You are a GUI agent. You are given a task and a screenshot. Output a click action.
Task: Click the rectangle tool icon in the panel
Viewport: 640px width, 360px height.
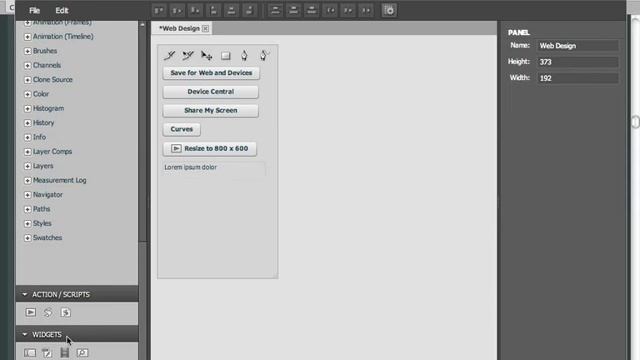(x=226, y=56)
